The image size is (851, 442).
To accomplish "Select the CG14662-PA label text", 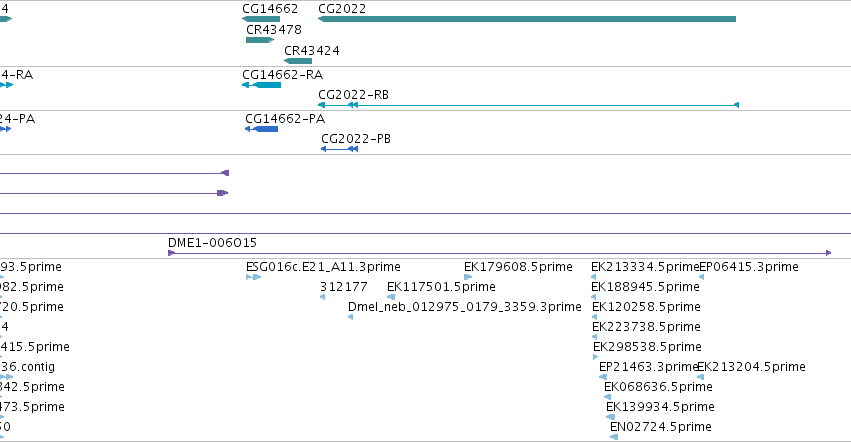I will [285, 118].
